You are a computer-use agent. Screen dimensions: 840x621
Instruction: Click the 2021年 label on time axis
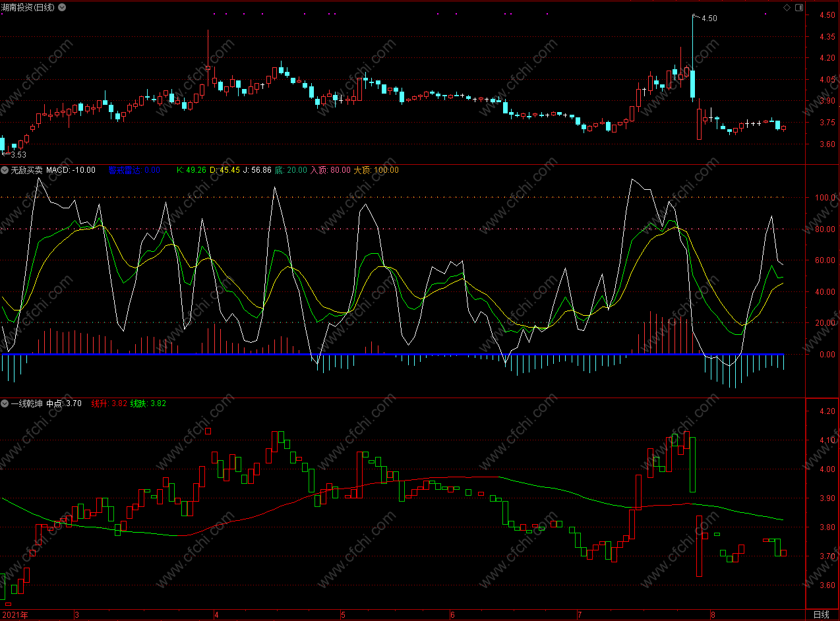click(x=15, y=615)
